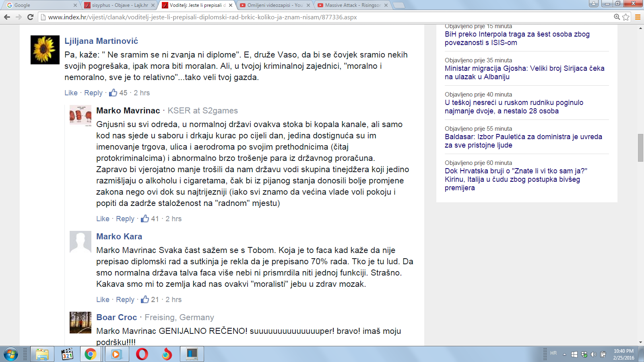Viewport: 644px width, 362px height.
Task: Open the Dropbox tray icon
Action: point(584,354)
